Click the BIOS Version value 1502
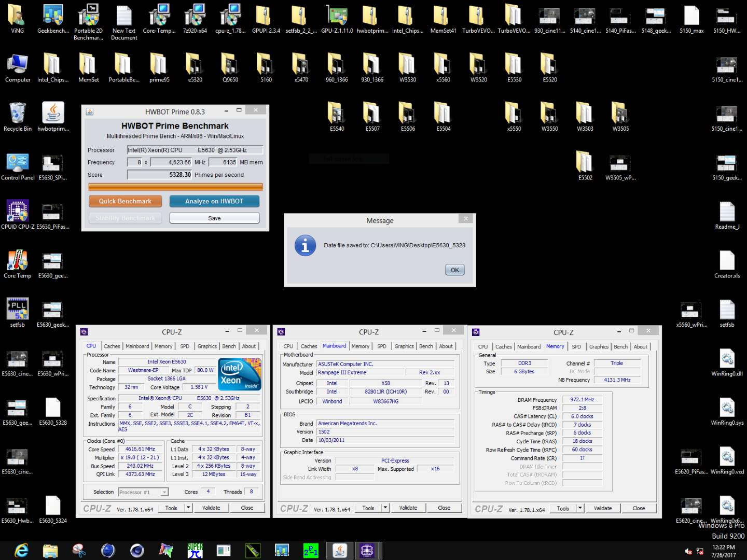This screenshot has width=747, height=560. coord(385,432)
